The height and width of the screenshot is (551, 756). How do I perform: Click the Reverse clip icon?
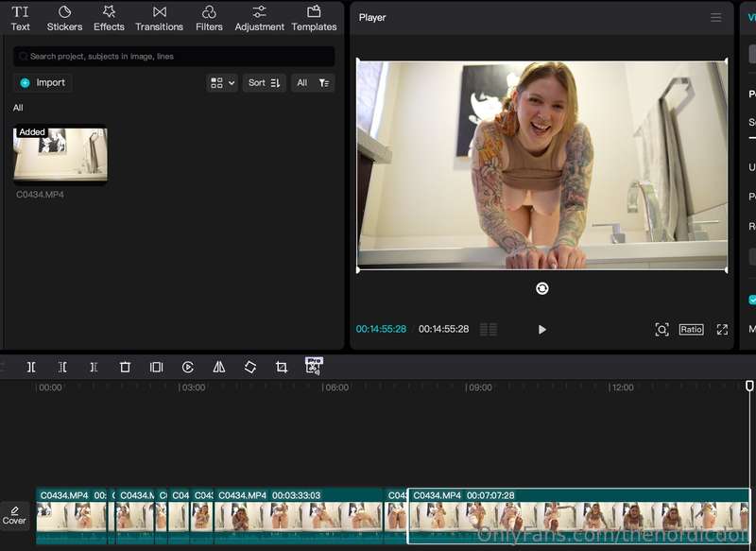(x=187, y=368)
